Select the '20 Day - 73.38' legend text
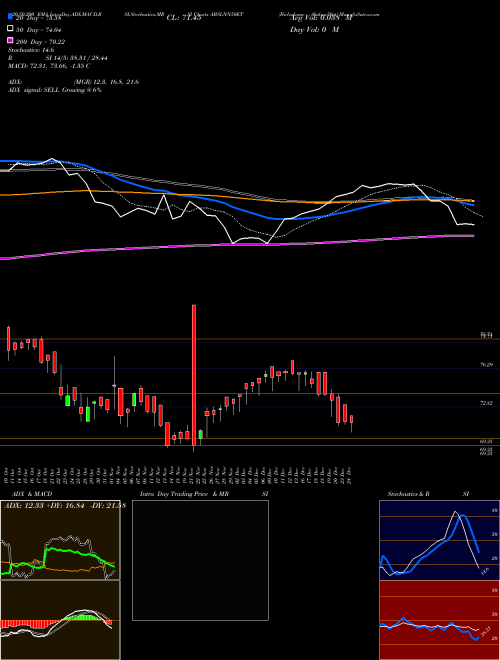500x660 pixels. pyautogui.click(x=39, y=18)
